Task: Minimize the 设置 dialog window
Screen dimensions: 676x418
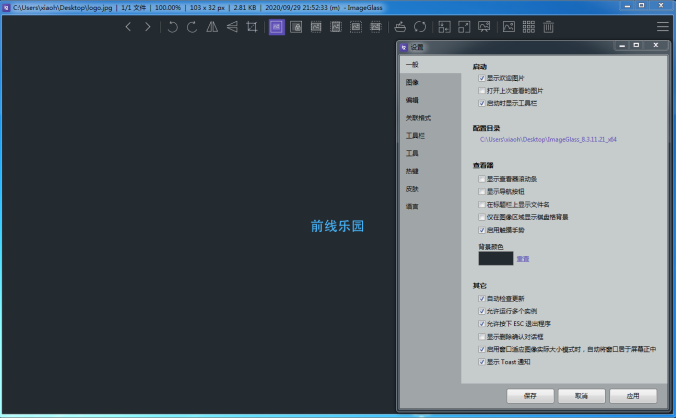Action: pyautogui.click(x=622, y=45)
